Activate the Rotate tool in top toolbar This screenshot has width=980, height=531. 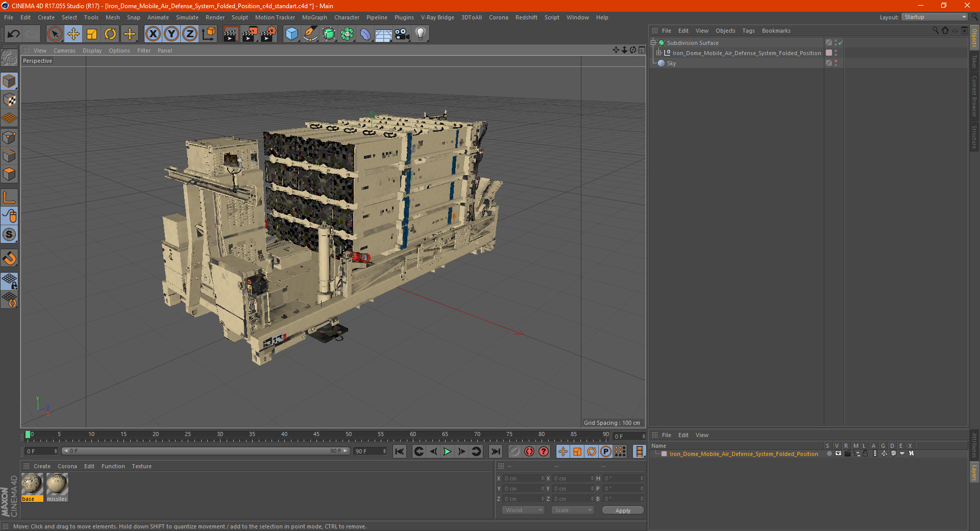pyautogui.click(x=110, y=34)
